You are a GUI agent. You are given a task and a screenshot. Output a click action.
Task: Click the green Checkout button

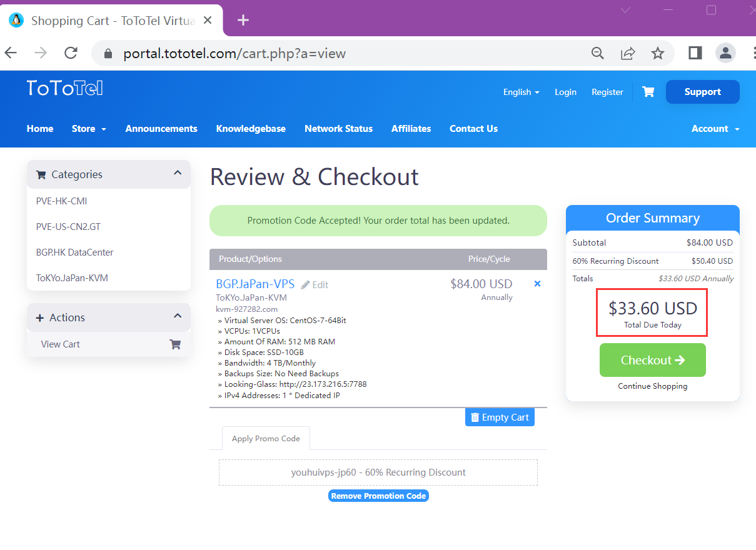[x=652, y=360]
